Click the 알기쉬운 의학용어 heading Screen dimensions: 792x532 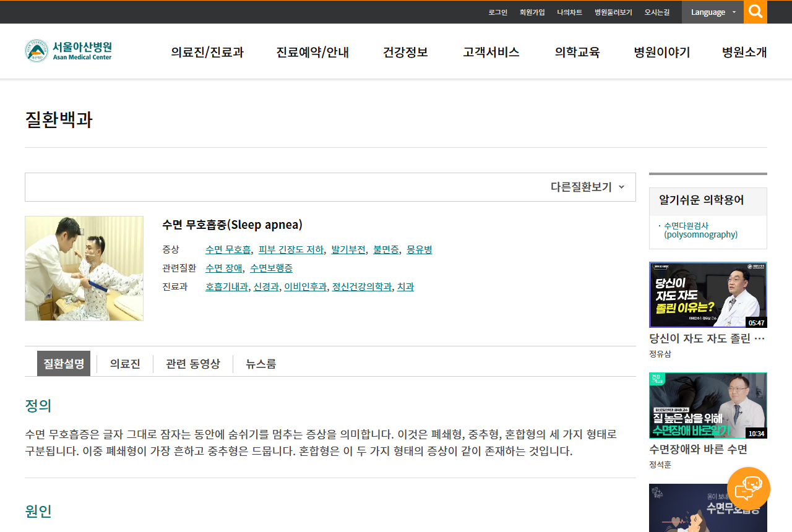click(702, 200)
